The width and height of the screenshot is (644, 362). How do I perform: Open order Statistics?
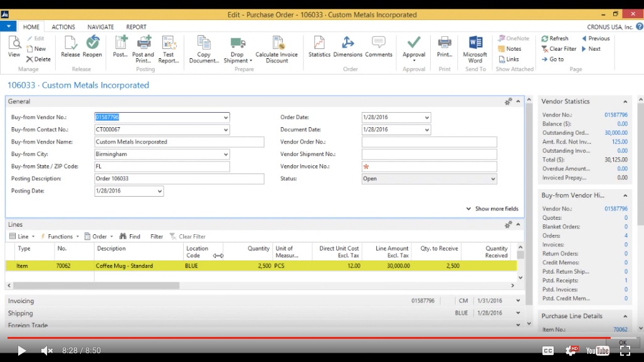[x=319, y=46]
